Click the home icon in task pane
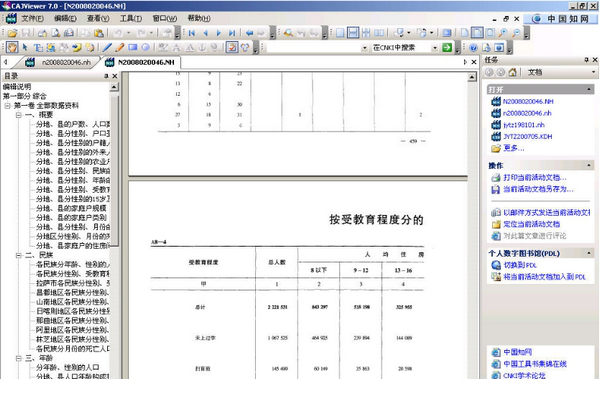The width and height of the screenshot is (600, 394). [513, 72]
